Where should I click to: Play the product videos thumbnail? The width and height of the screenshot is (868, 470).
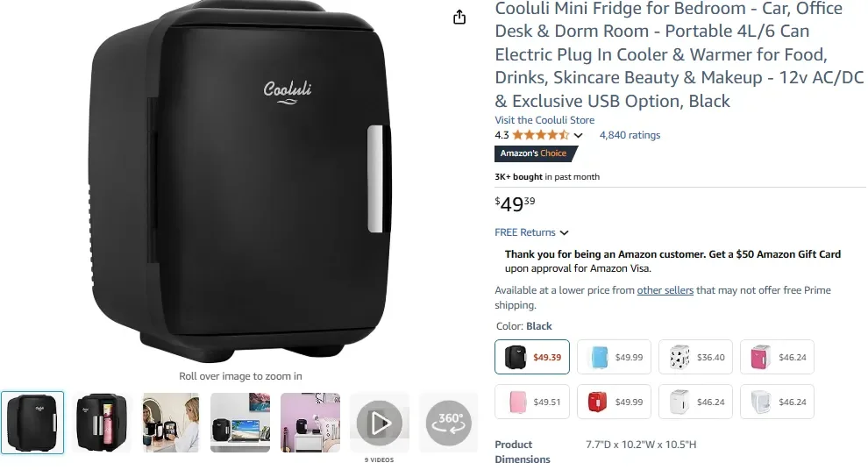[379, 423]
